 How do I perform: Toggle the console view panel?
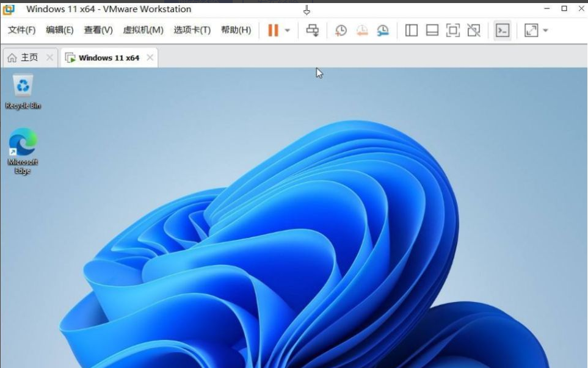502,30
